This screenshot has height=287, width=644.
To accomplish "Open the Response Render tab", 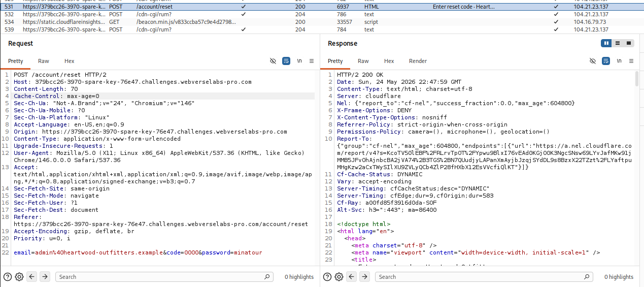I will [418, 61].
